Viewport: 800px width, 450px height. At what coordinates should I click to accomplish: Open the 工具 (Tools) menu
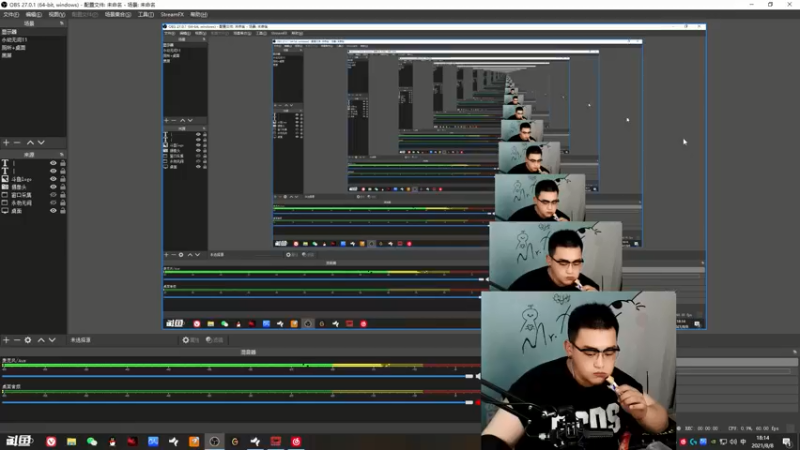146,14
